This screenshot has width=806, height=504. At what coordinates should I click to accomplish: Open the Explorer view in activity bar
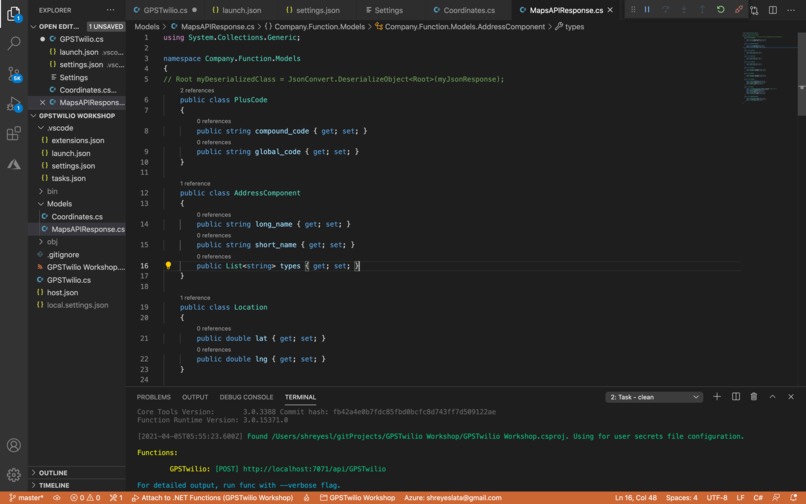(14, 14)
